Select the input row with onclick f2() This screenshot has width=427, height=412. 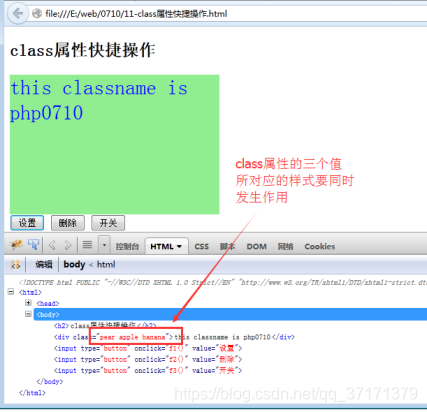click(148, 359)
